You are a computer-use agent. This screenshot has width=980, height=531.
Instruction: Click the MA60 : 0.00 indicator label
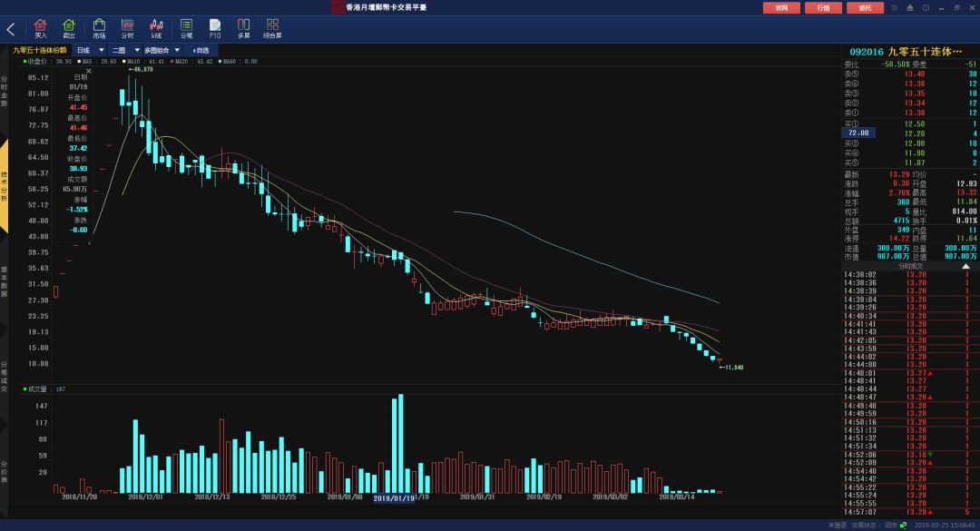tap(238, 62)
